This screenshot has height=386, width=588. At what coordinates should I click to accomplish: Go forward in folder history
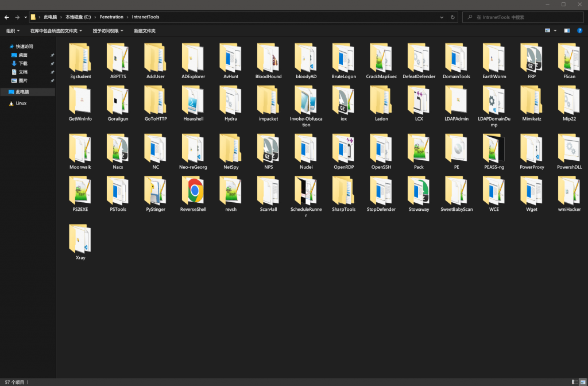tap(17, 17)
